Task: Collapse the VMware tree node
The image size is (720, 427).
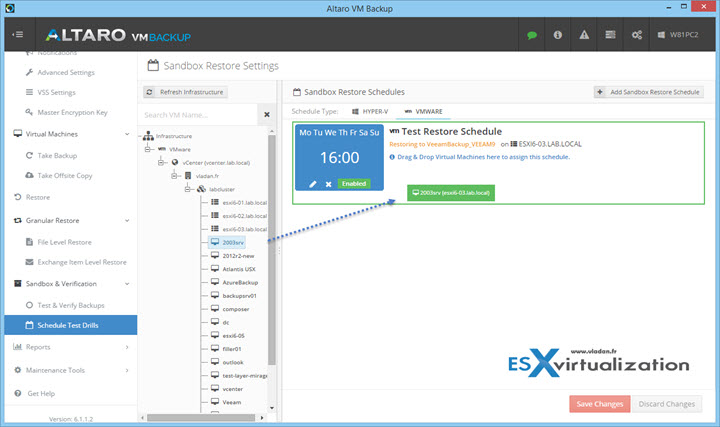Action: (x=148, y=150)
